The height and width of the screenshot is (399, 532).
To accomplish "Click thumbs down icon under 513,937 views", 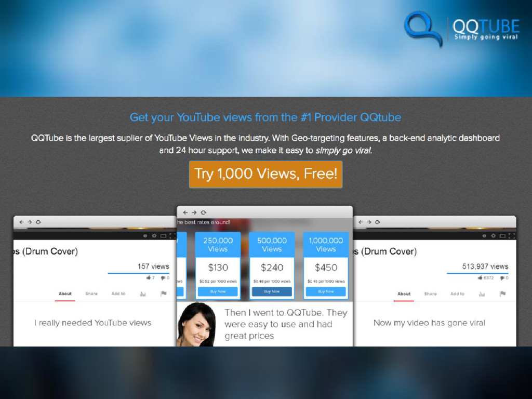I will (x=502, y=278).
